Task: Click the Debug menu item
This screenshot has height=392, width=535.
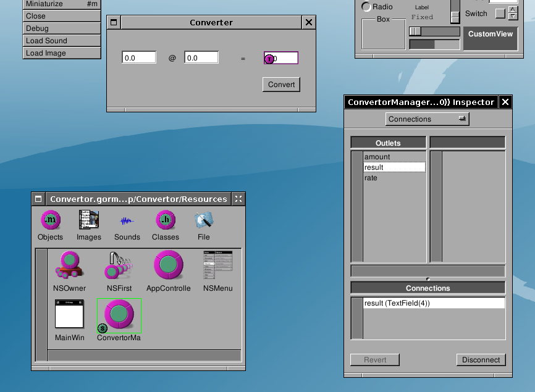Action: [x=61, y=28]
